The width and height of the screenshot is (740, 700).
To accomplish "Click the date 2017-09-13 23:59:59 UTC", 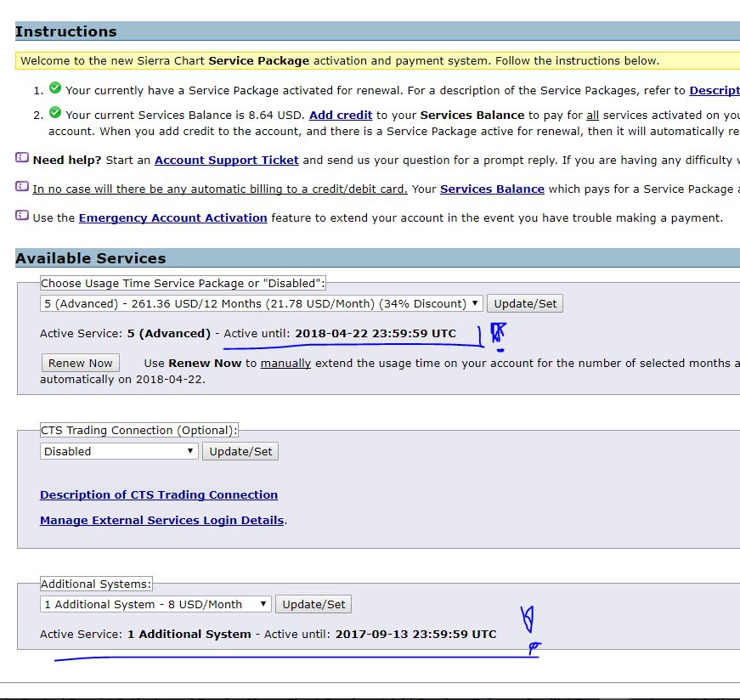I will coord(415,634).
